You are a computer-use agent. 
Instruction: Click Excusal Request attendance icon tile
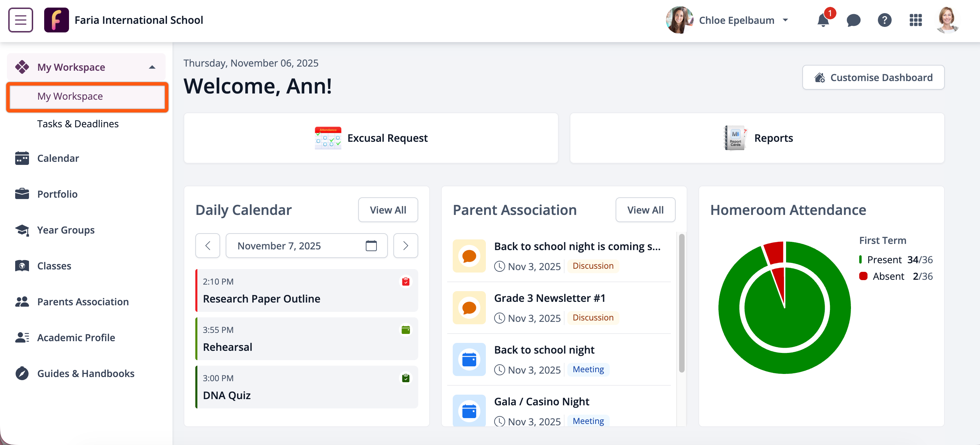tap(328, 138)
